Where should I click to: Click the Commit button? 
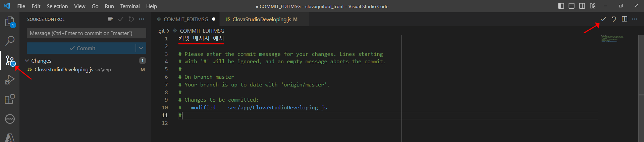click(82, 48)
